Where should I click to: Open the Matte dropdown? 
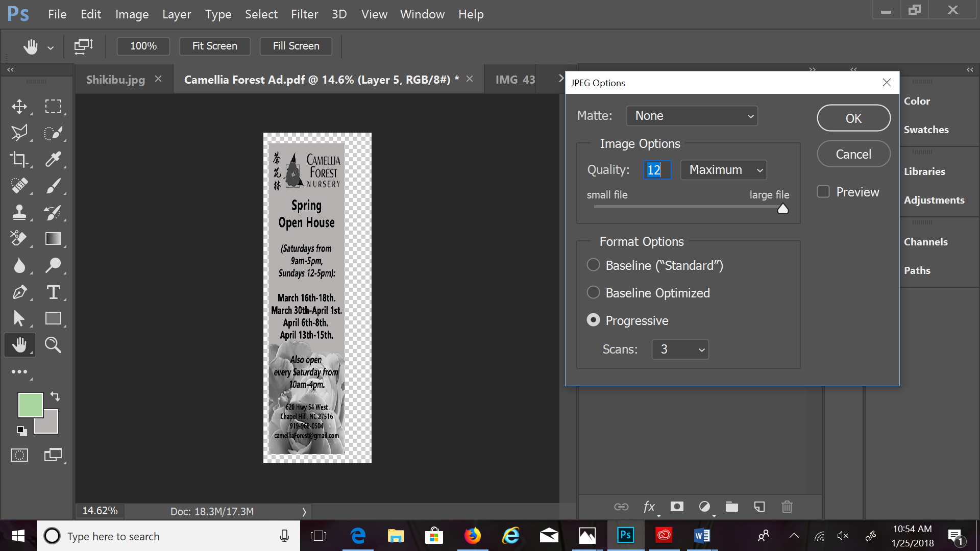click(x=692, y=116)
